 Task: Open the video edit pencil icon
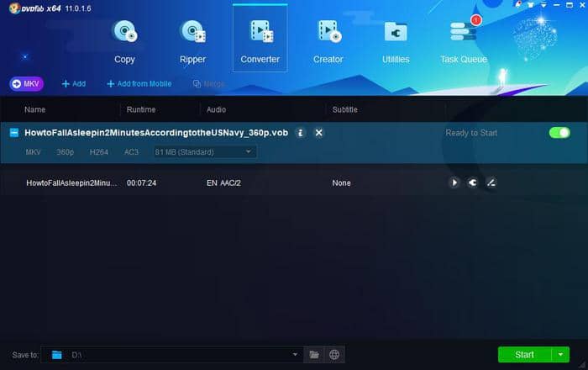(491, 182)
